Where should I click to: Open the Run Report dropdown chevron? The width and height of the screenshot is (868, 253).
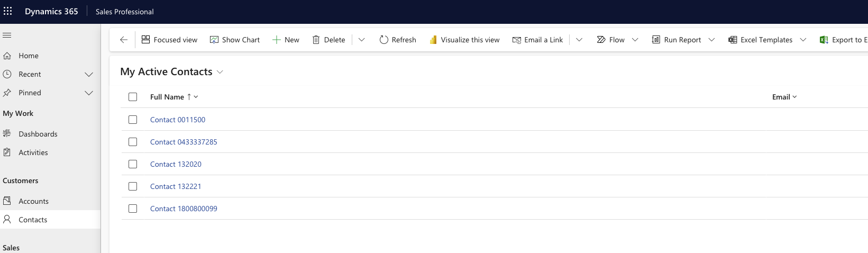click(x=711, y=40)
